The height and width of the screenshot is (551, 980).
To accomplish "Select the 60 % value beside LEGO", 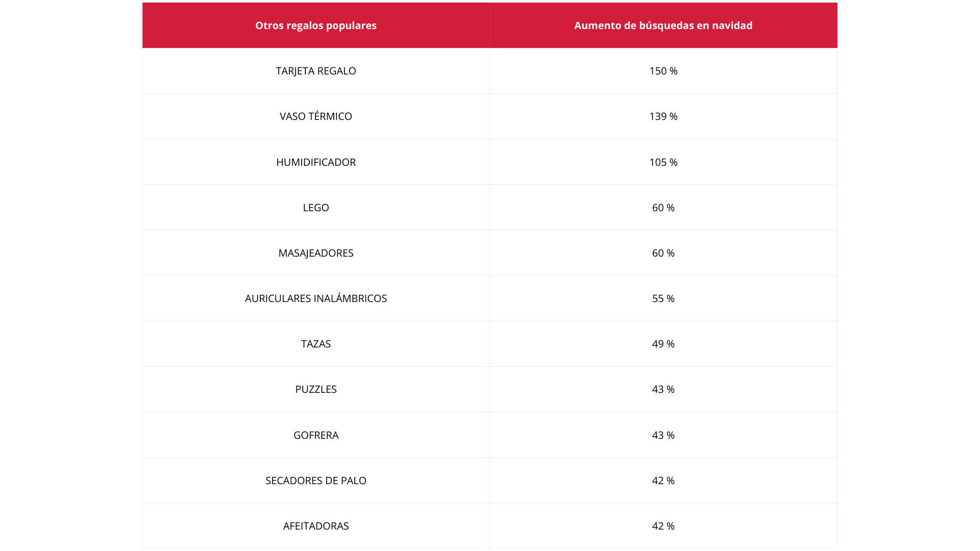I will tap(664, 208).
